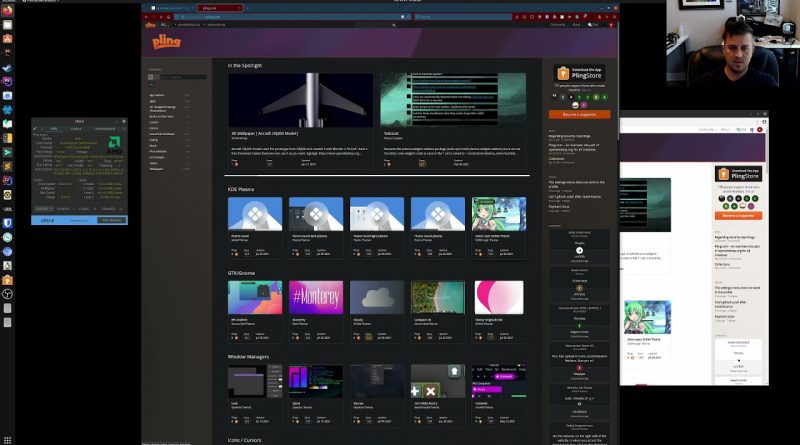Image resolution: width=800 pixels, height=445 pixels.
Task: Click Become a supporter in background window
Action: point(738,215)
